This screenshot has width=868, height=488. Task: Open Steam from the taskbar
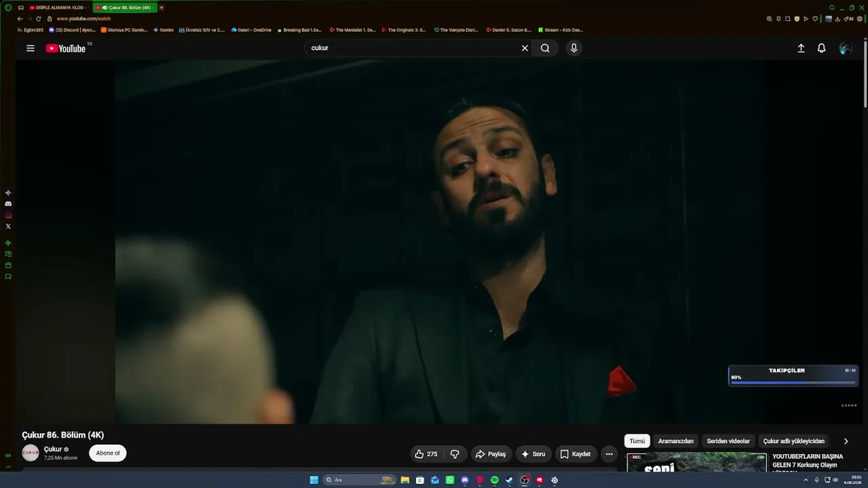[x=509, y=480]
